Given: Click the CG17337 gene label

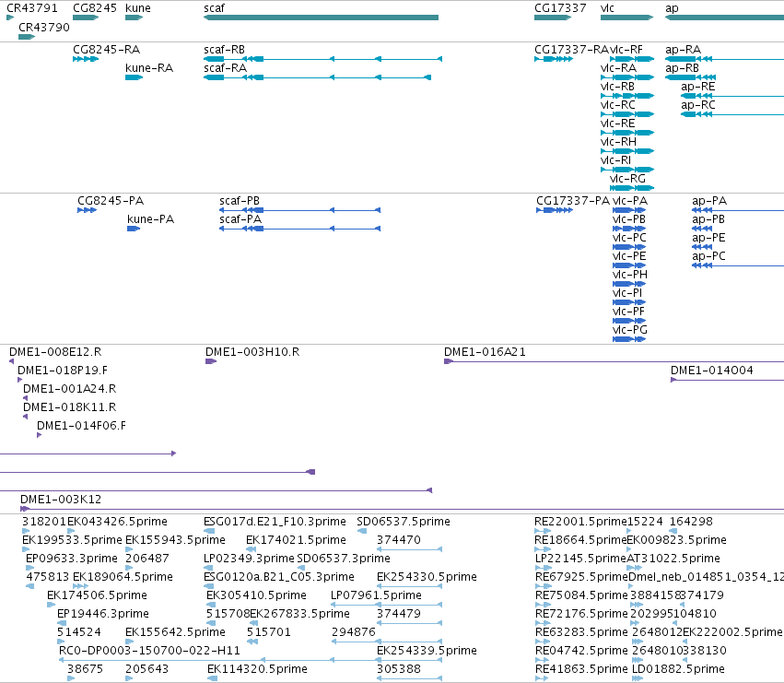Looking at the screenshot, I should tap(560, 8).
